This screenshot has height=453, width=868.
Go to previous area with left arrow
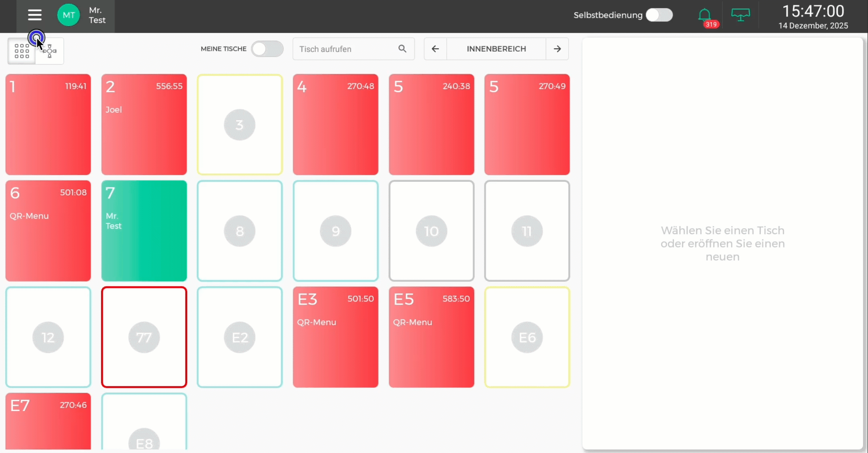click(435, 49)
